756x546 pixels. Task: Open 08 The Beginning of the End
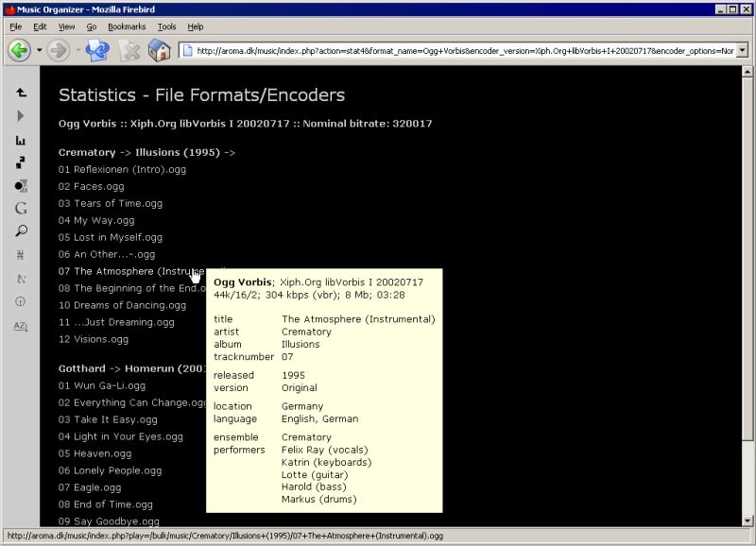(x=132, y=288)
